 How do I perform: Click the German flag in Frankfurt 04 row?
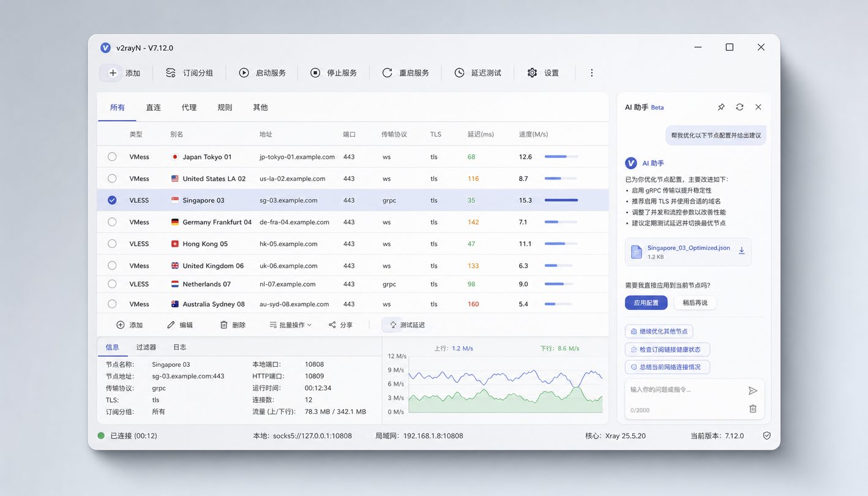coord(175,222)
